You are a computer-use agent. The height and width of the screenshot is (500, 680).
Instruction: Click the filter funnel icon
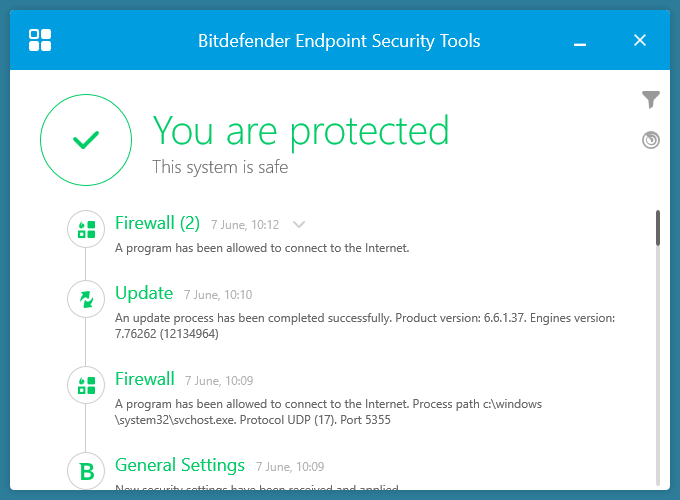coord(651,99)
